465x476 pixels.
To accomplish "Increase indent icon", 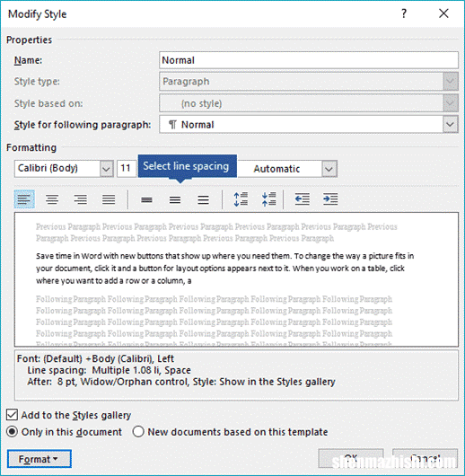I will [x=330, y=199].
